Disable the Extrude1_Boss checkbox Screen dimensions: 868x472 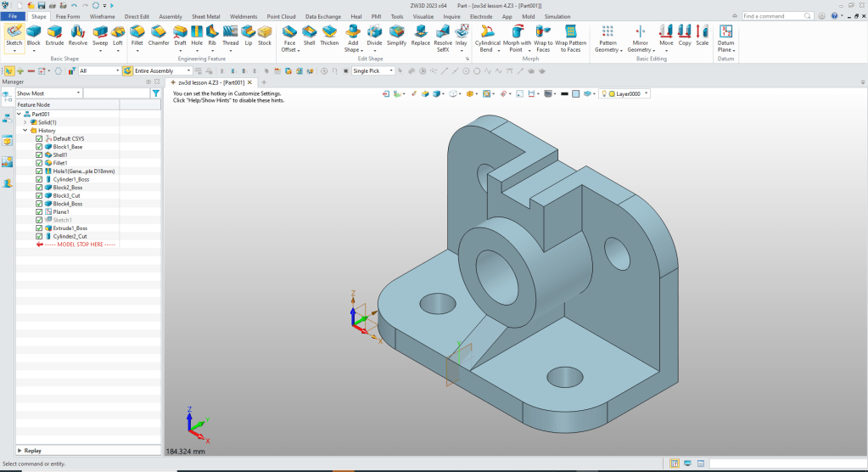[x=39, y=228]
